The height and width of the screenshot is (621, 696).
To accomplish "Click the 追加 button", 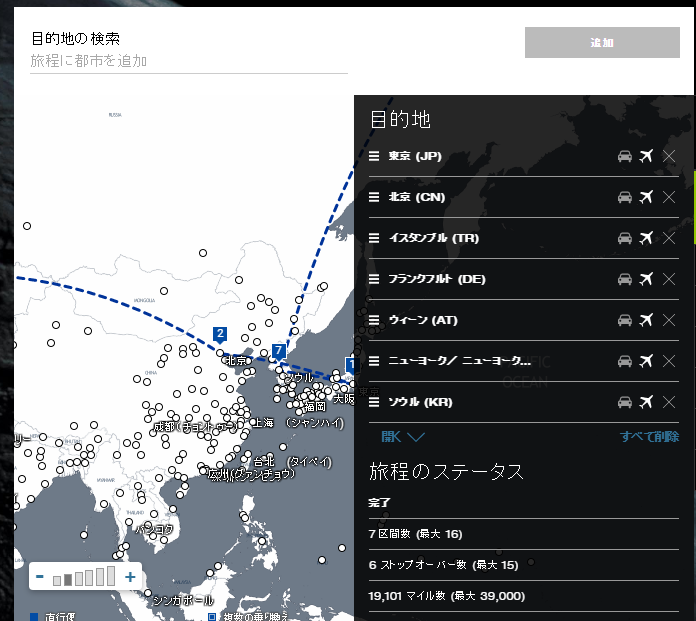I will [602, 43].
